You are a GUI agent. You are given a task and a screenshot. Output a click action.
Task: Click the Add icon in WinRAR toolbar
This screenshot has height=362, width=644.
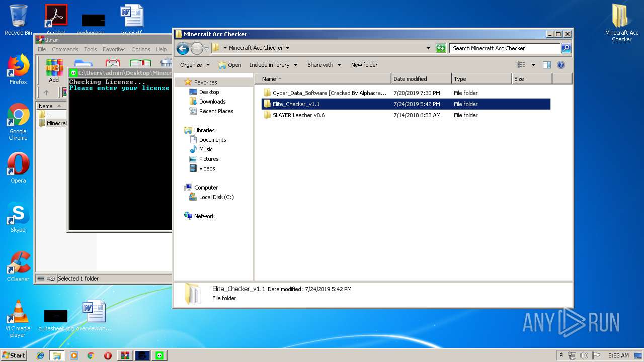(x=54, y=71)
